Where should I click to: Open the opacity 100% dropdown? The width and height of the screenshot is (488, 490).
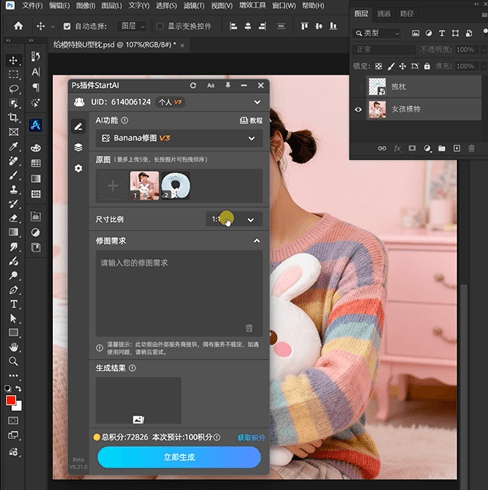tap(483, 50)
